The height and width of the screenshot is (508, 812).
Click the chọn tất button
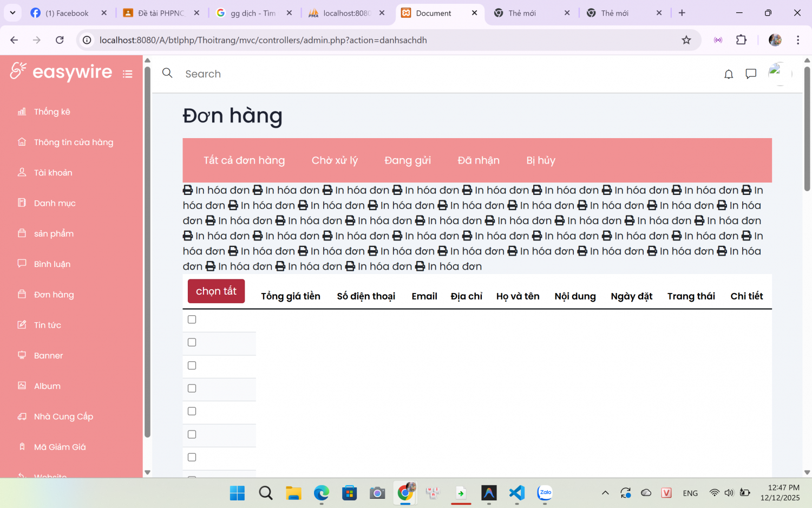[216, 291]
